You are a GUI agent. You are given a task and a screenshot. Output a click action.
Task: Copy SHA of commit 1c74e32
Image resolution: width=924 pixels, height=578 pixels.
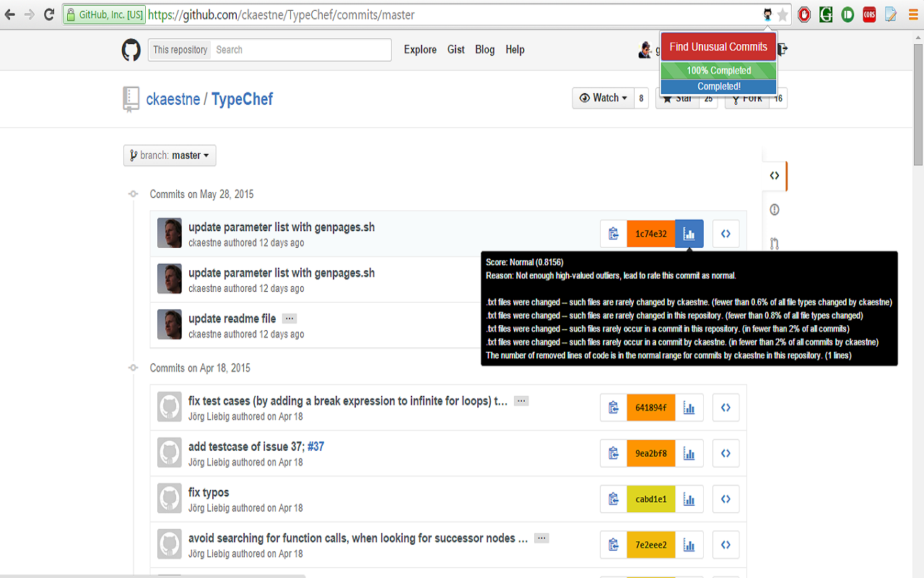click(x=614, y=233)
